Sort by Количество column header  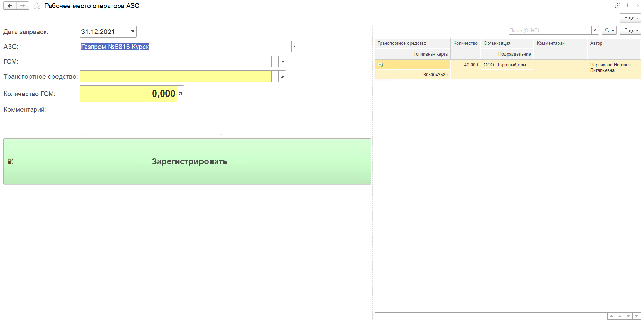[x=465, y=43]
